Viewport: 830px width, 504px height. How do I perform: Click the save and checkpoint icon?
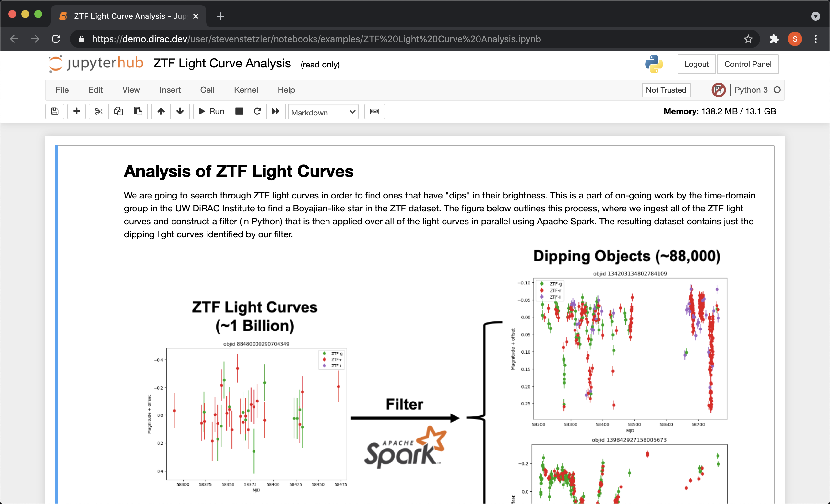point(54,111)
